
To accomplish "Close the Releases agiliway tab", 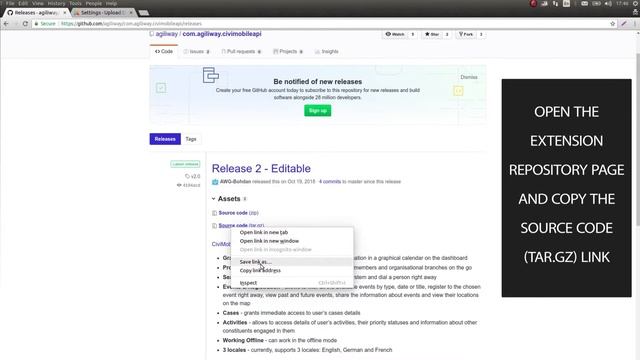I will click(x=64, y=13).
